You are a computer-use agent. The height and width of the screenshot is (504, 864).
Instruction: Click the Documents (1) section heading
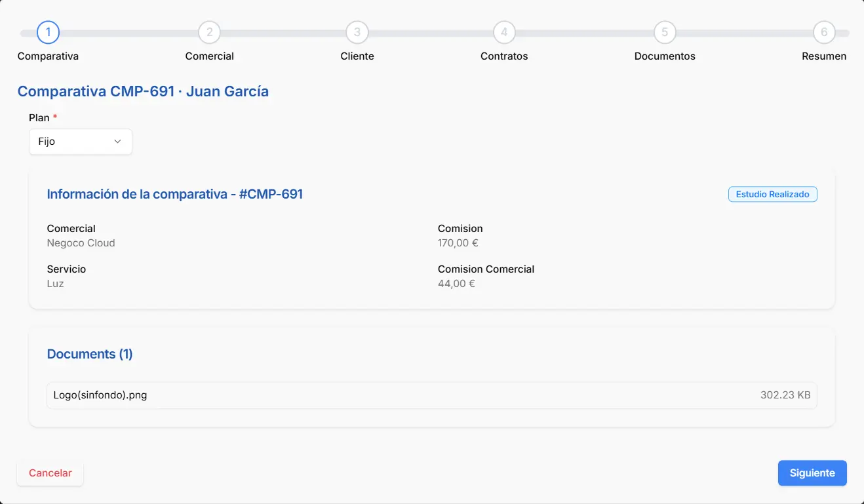[90, 354]
